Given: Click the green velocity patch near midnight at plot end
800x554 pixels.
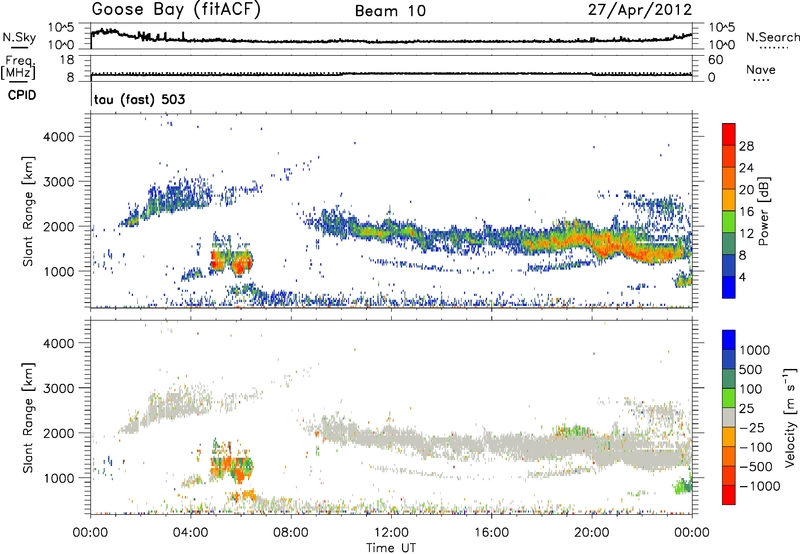Looking at the screenshot, I should click(683, 485).
